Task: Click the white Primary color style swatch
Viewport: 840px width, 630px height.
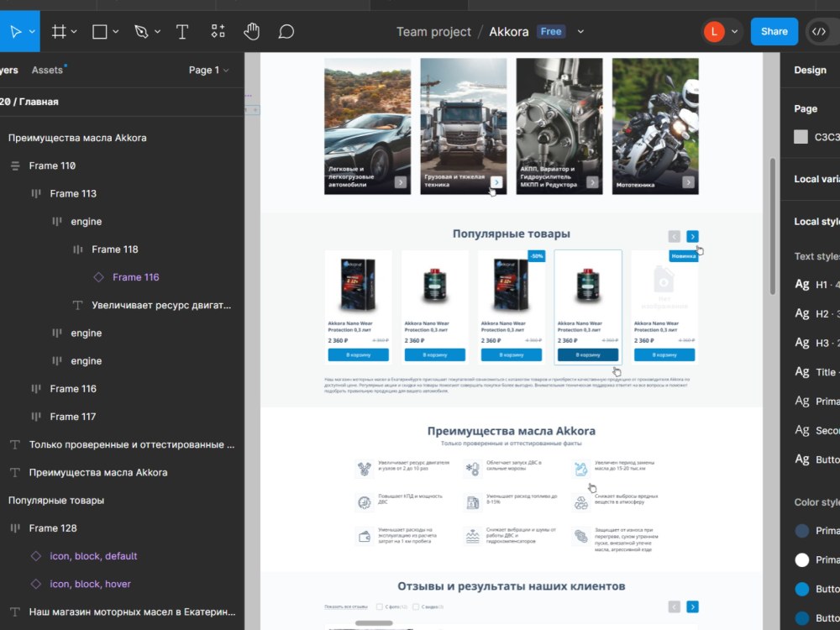Action: (x=802, y=559)
